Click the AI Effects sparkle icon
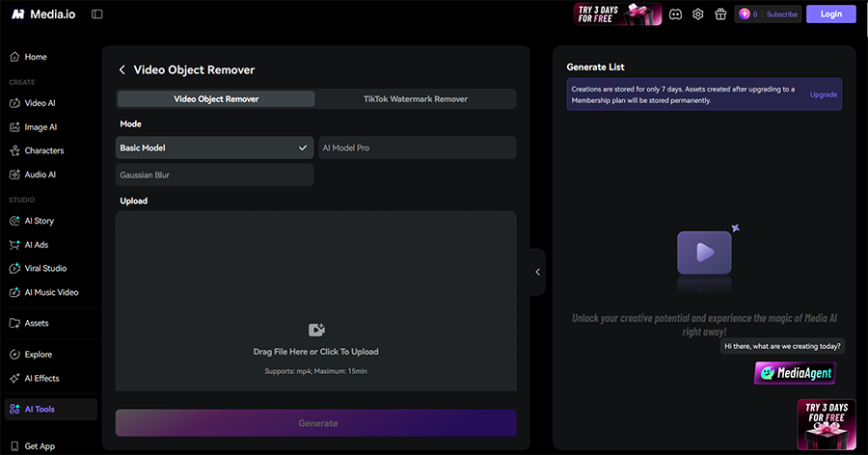The image size is (868, 455). (x=14, y=379)
